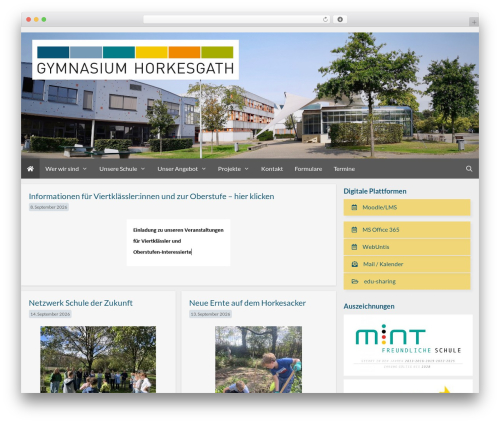Open the search magnifier in navigation bar

(469, 169)
